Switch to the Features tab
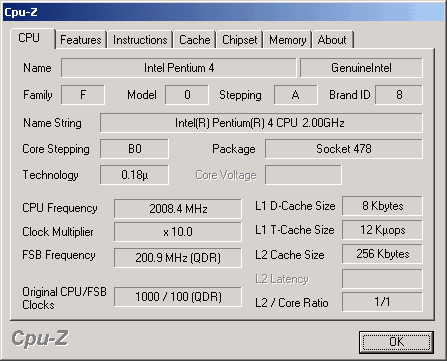Screen dimensions: 447x361 [x=81, y=40]
